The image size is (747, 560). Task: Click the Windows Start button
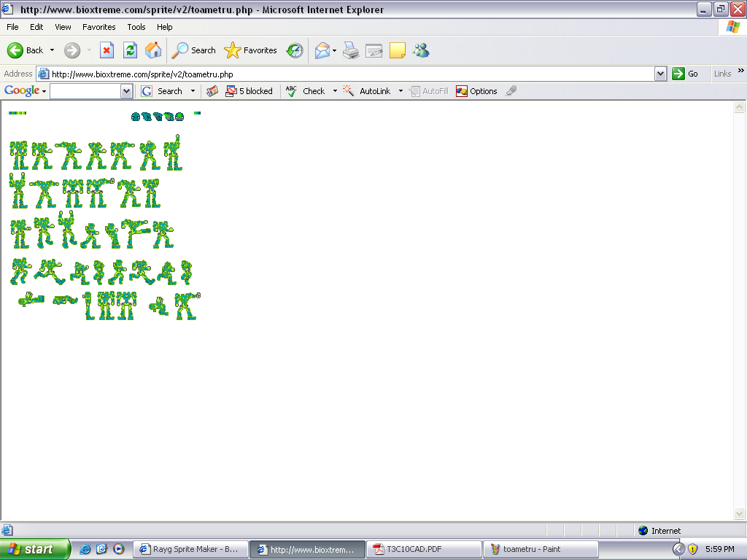click(x=34, y=549)
